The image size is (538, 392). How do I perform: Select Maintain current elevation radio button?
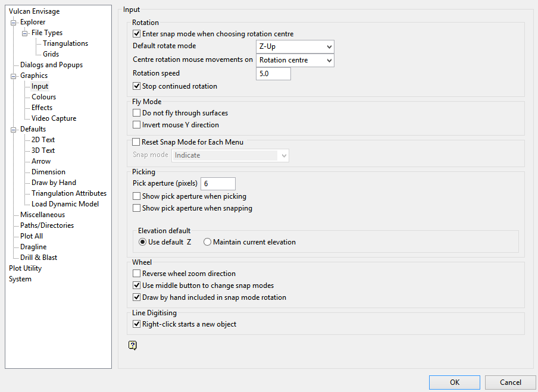(x=207, y=242)
